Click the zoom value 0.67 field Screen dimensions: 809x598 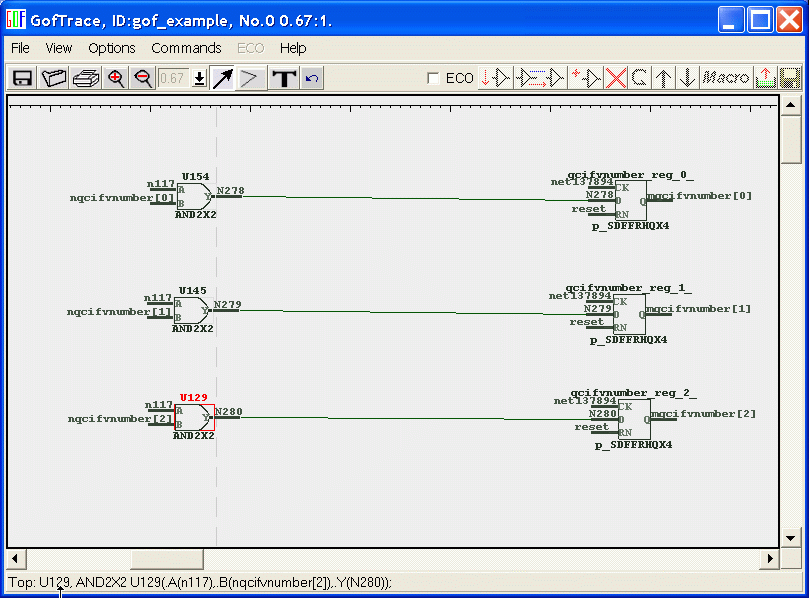173,78
